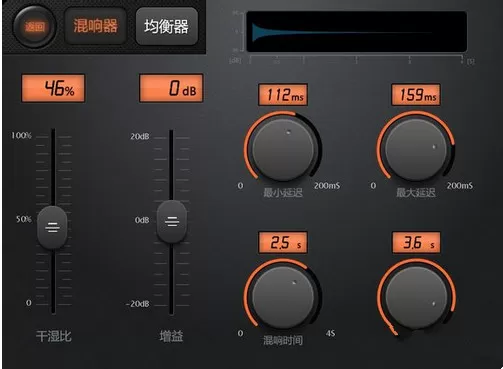This screenshot has height=369, width=503.
Task: Click the 159ms value display
Action: click(x=416, y=95)
